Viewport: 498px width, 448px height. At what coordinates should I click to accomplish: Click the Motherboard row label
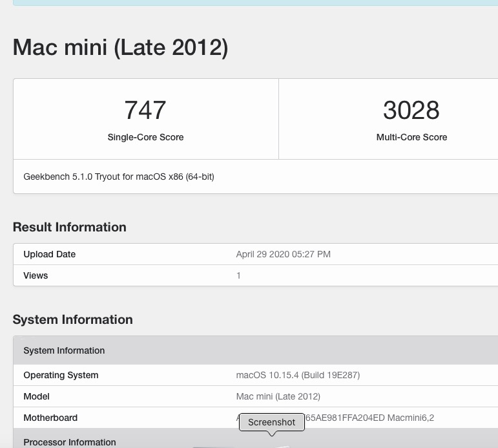point(50,418)
